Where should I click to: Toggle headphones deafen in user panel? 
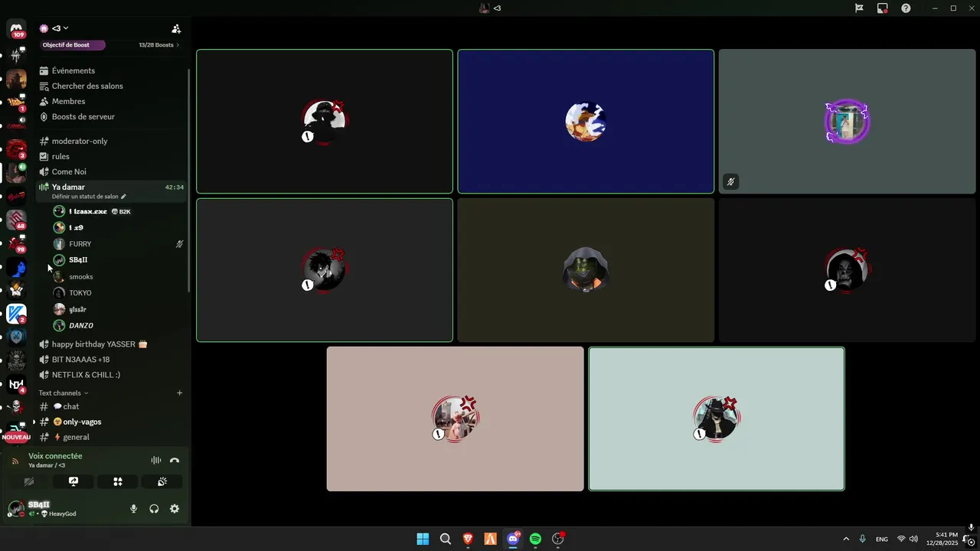pos(154,509)
